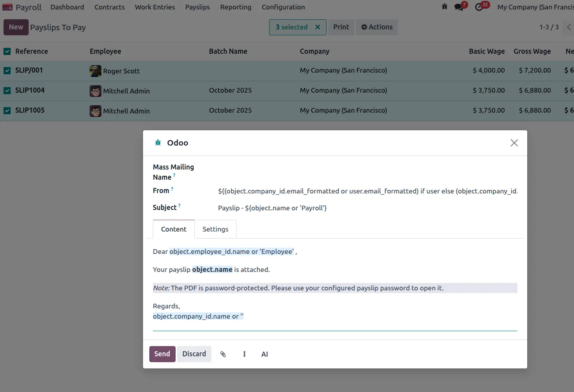Expand the Reporting menu
Image resolution: width=574 pixels, height=392 pixels.
235,7
